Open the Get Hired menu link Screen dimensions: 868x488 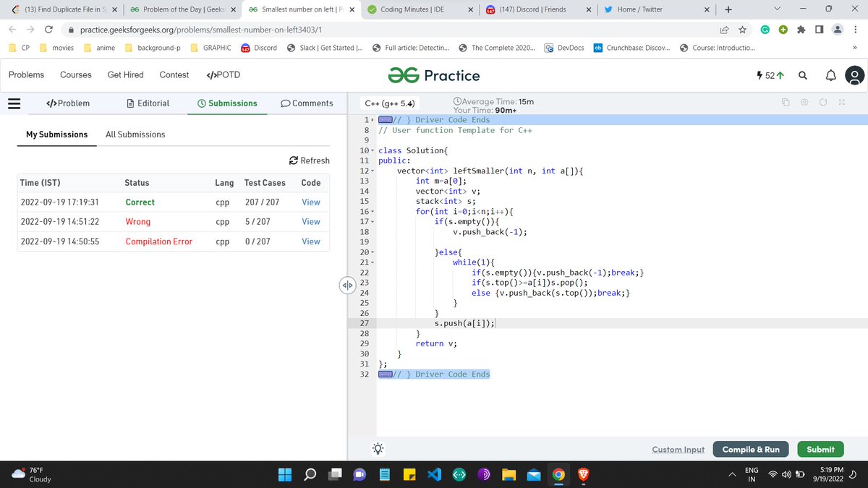(x=126, y=75)
